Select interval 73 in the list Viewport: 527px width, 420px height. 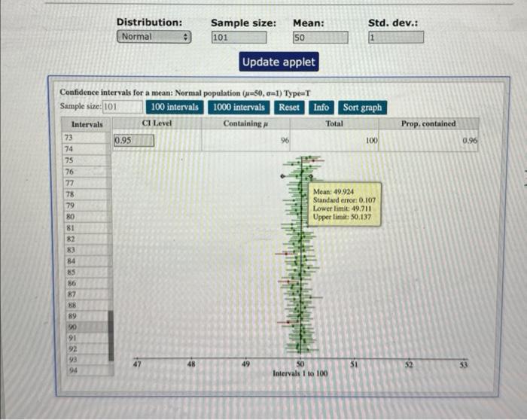tap(86, 138)
